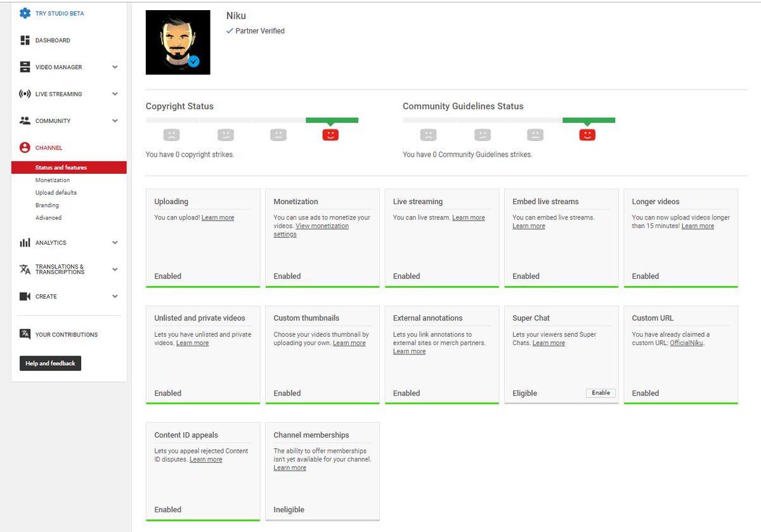Open Upload defaults in Channel menu
Image resolution: width=761 pixels, height=532 pixels.
56,193
